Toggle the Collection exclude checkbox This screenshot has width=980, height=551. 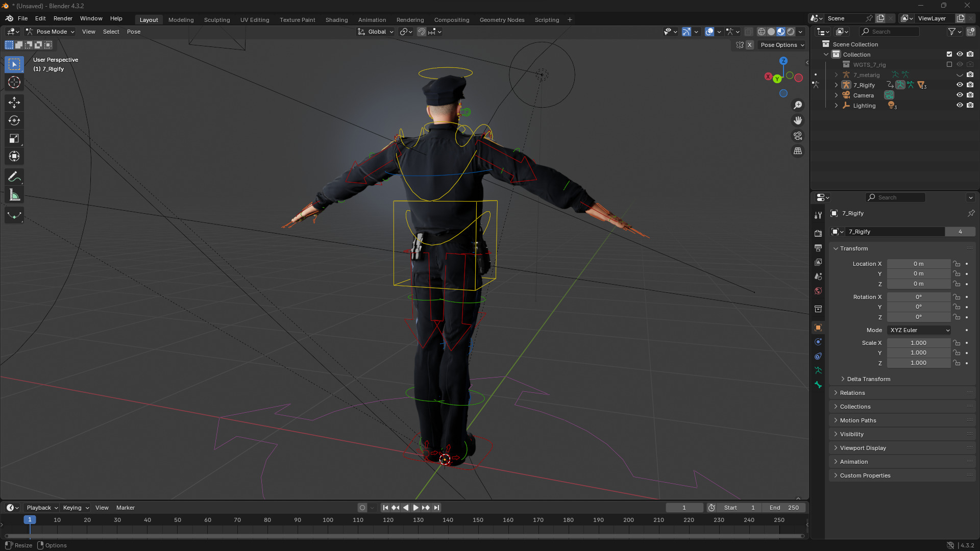point(949,54)
